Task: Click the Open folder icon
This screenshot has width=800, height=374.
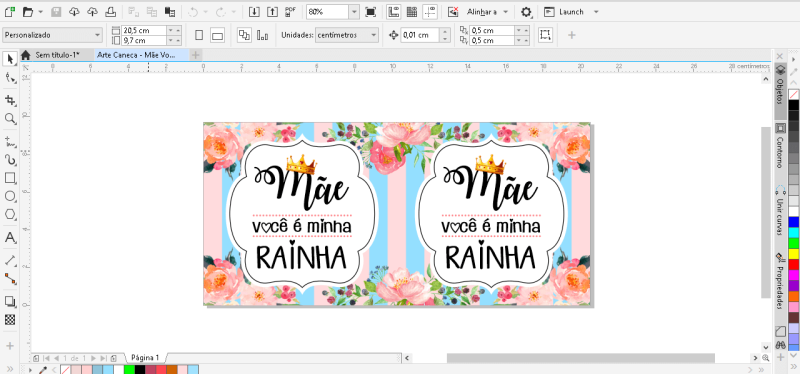Action: pos(28,11)
